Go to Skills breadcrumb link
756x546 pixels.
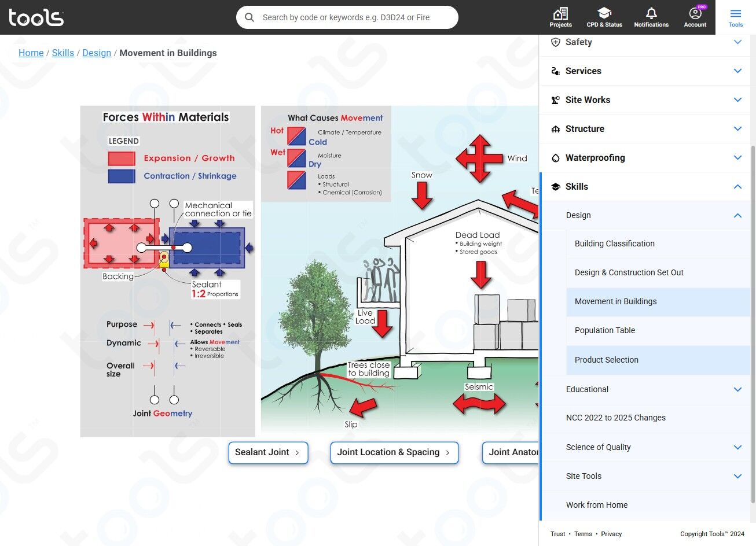pyautogui.click(x=63, y=53)
